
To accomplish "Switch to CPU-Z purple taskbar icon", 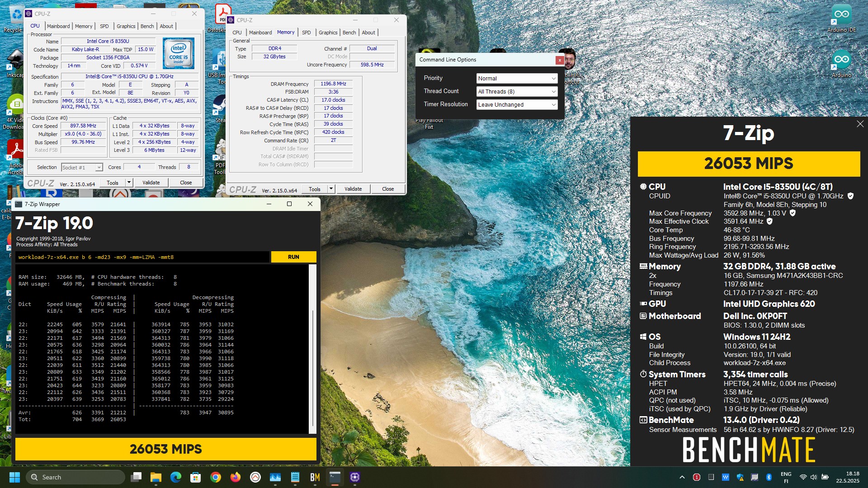I will pyautogui.click(x=355, y=477).
